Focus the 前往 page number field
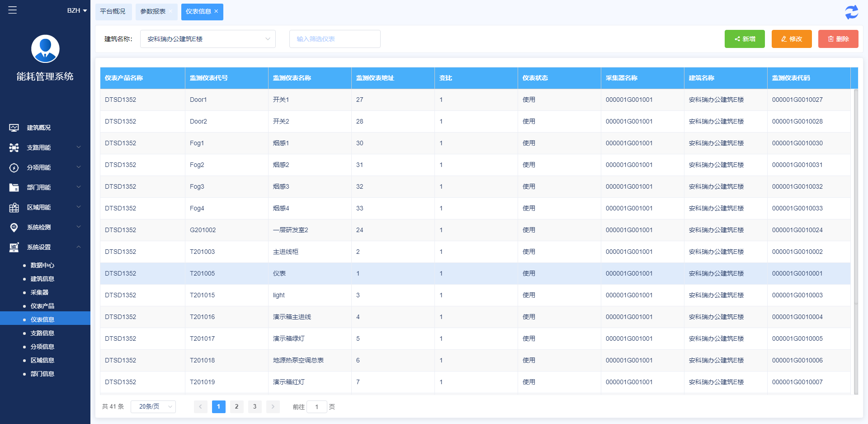Screen dimensions: 868x424 [317, 407]
